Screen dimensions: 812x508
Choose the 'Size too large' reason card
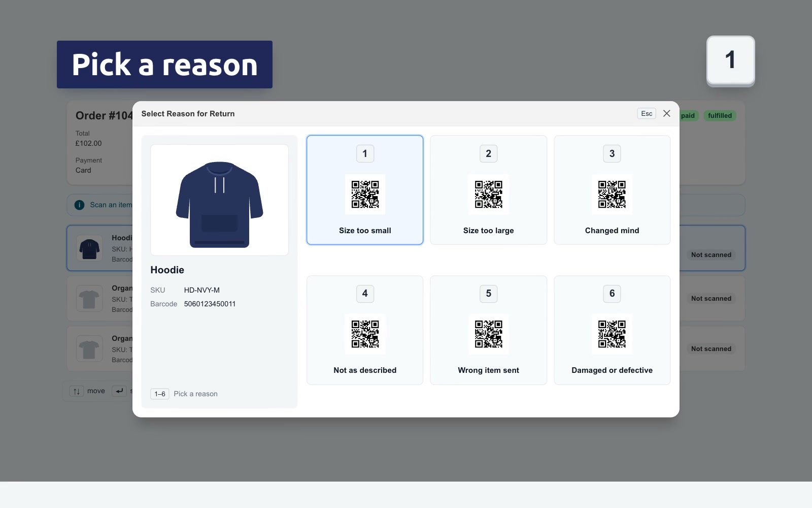coord(488,190)
